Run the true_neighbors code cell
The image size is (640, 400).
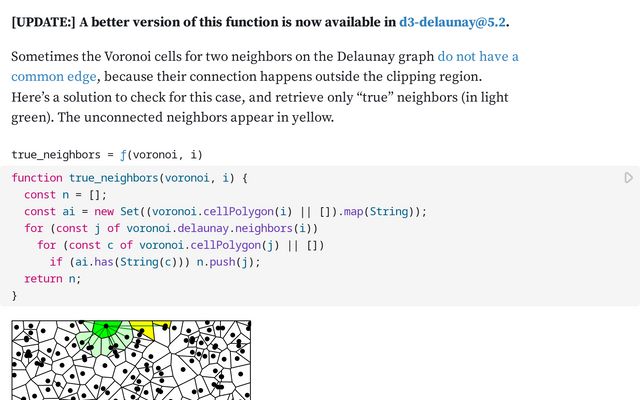pyautogui.click(x=628, y=178)
